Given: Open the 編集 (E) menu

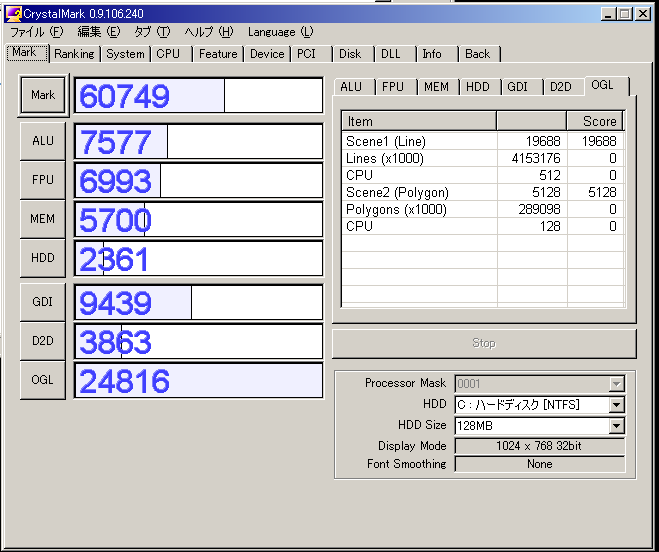Looking at the screenshot, I should [x=99, y=32].
